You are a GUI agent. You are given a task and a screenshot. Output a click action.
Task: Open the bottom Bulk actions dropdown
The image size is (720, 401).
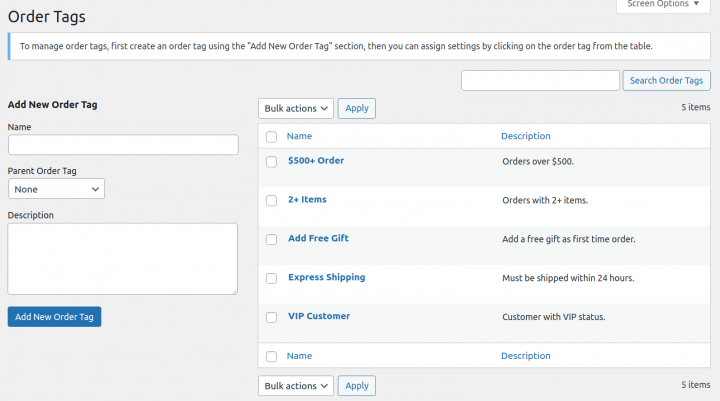pos(296,386)
